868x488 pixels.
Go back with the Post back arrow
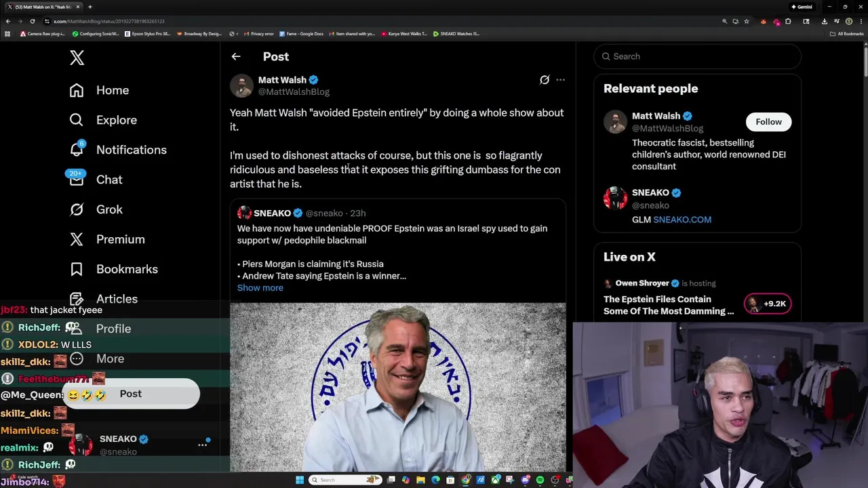pos(236,57)
